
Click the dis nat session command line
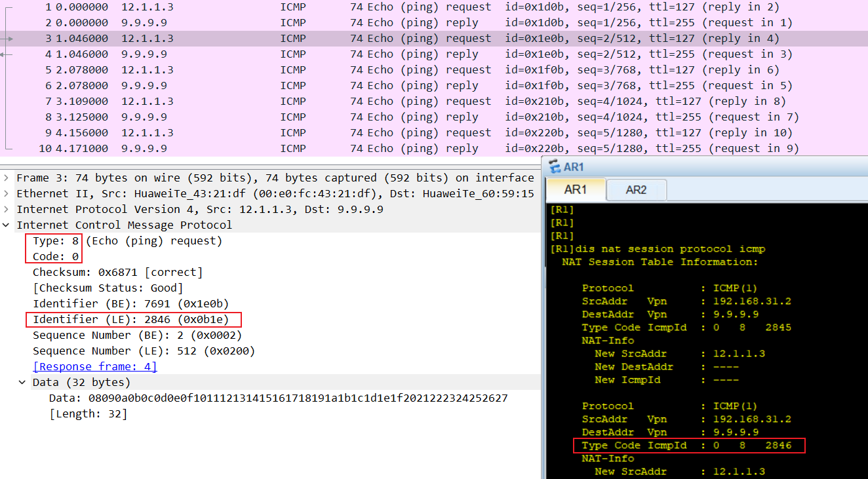(658, 249)
